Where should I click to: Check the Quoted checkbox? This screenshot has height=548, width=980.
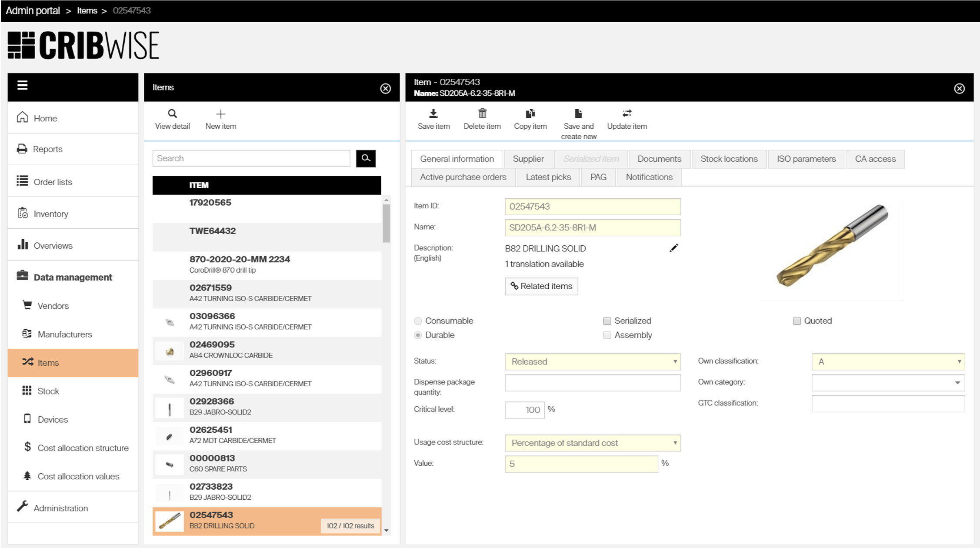point(797,321)
